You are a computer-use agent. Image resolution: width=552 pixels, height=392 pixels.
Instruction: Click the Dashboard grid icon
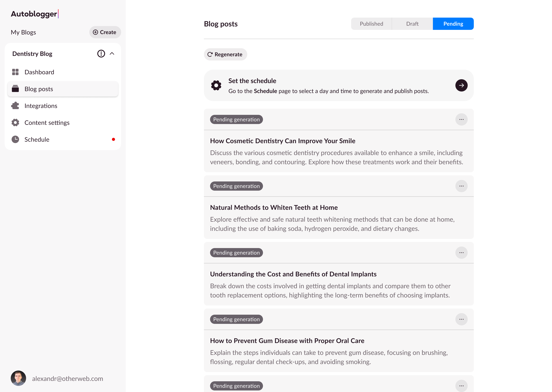click(x=15, y=72)
